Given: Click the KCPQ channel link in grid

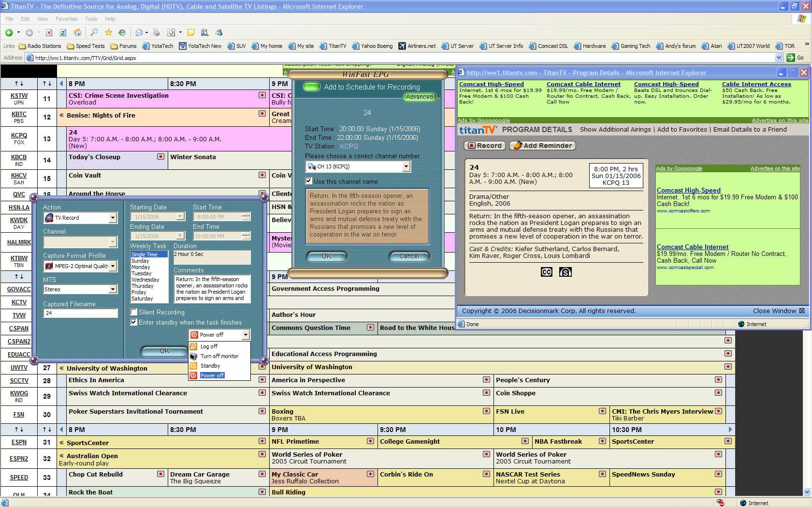Looking at the screenshot, I should point(19,135).
